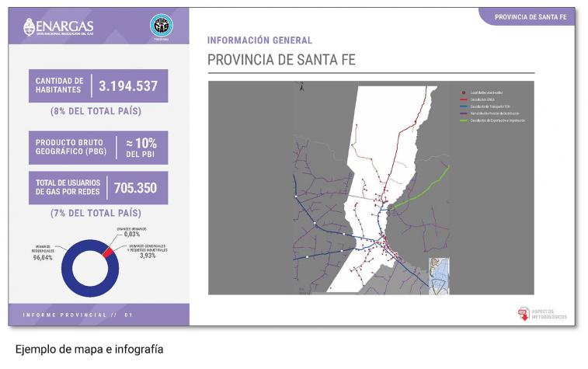The image size is (588, 369).
Task: Click the '96,04%' residential percentage
Action: [x=43, y=258]
